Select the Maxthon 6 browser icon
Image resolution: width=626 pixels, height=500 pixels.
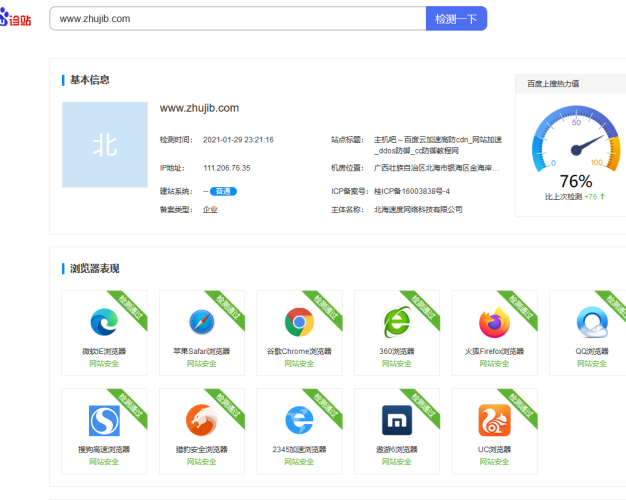397,420
